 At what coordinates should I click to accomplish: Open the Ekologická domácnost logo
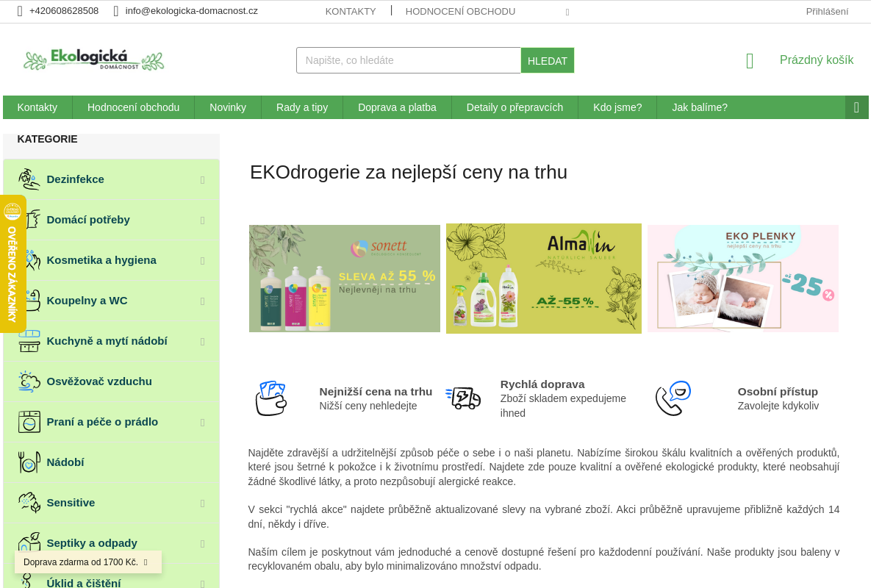(x=93, y=60)
